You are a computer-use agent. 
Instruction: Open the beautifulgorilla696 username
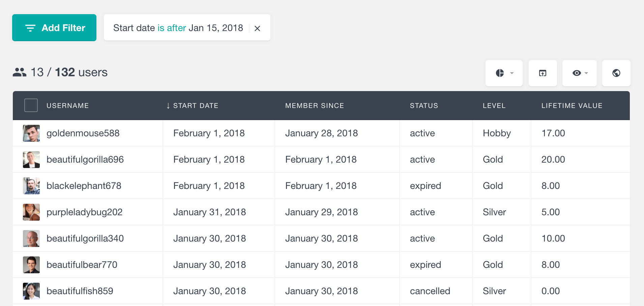pos(85,160)
